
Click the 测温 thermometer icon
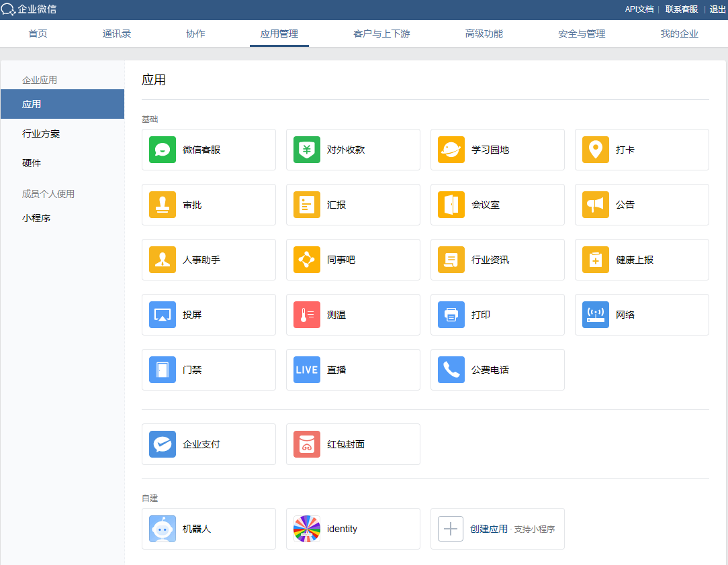(307, 315)
